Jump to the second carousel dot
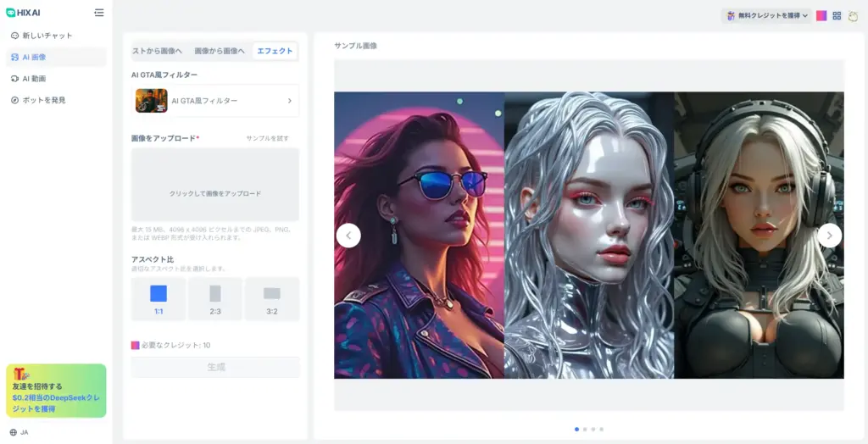 [x=585, y=430]
